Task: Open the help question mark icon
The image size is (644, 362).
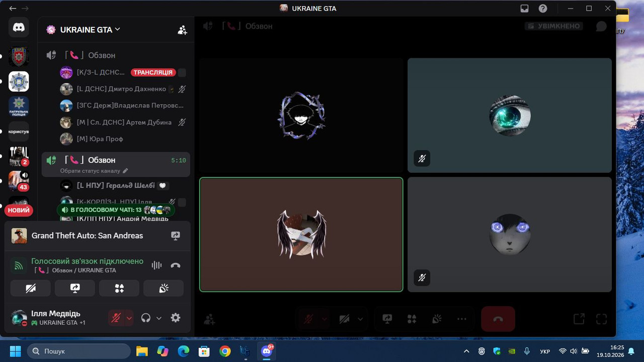Action: [x=543, y=9]
